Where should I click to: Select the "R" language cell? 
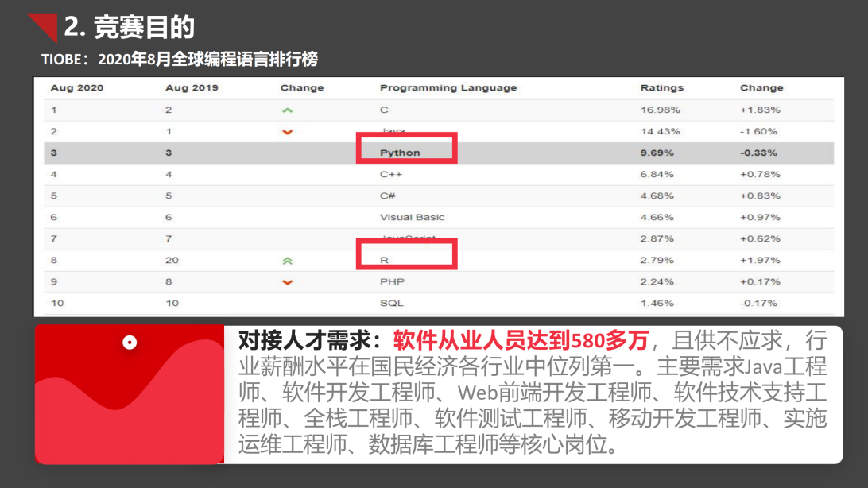384,260
